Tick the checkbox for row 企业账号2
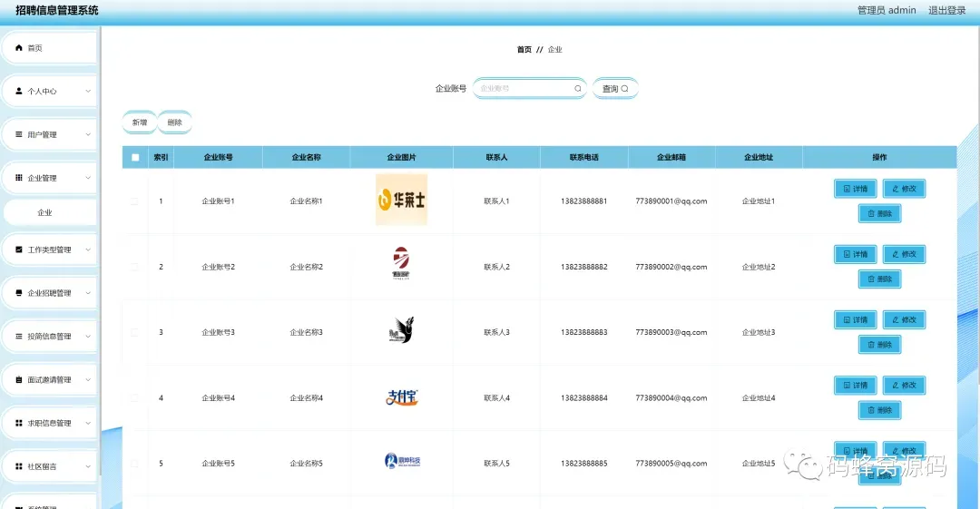 coord(134,267)
